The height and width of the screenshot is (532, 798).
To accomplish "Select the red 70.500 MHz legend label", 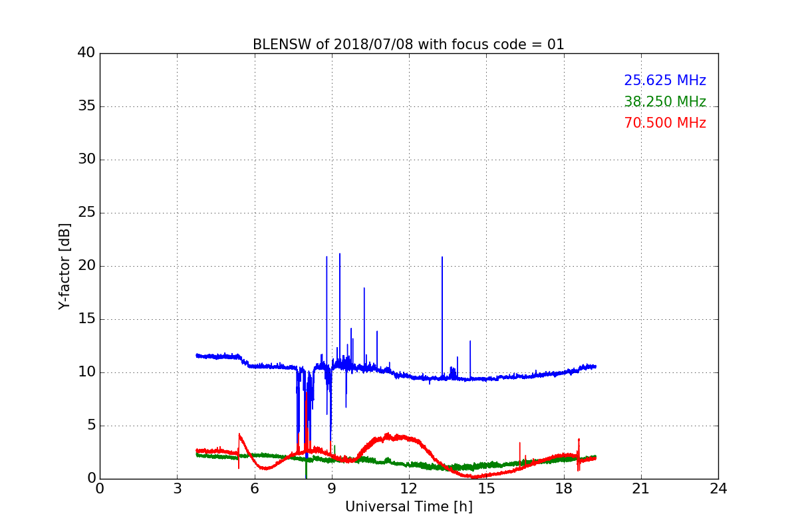I will [665, 123].
